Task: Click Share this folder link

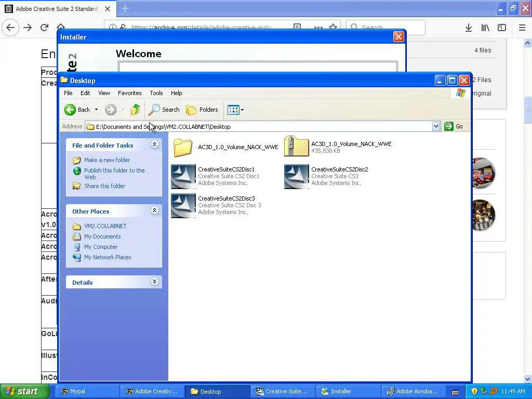Action: (x=104, y=186)
